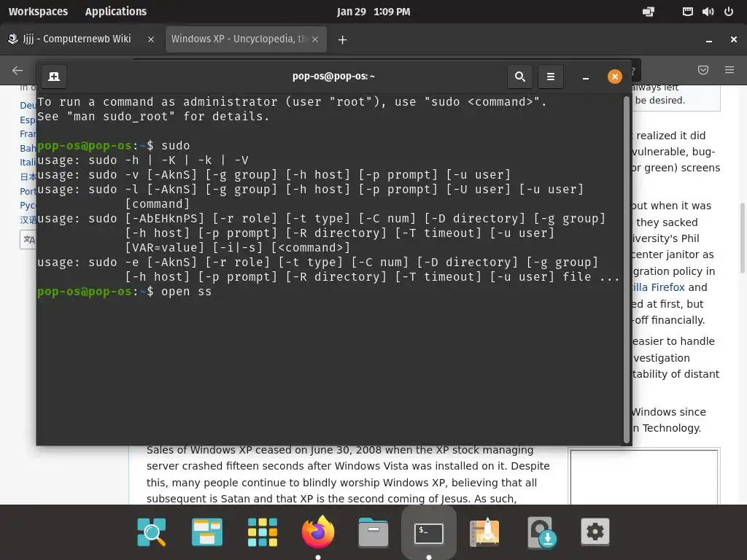Open the volume speaker icon in top panel

(708, 12)
